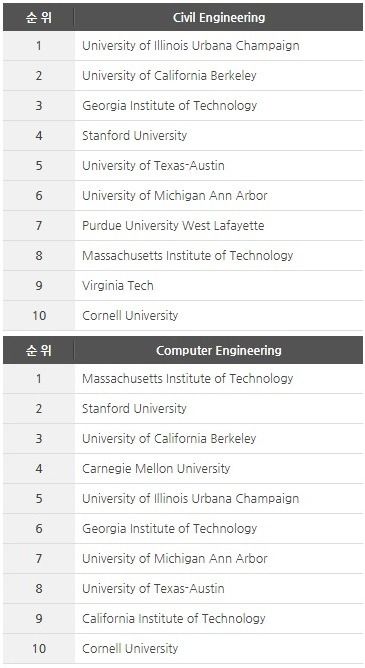Select the California Institute of Technology row
The width and height of the screenshot is (365, 668).
pyautogui.click(x=183, y=619)
